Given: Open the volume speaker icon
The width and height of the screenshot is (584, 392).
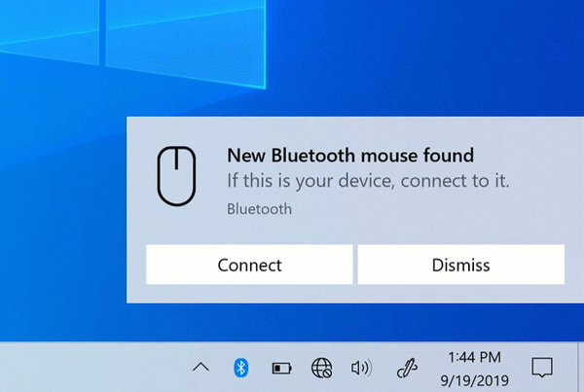Looking at the screenshot, I should click(362, 368).
